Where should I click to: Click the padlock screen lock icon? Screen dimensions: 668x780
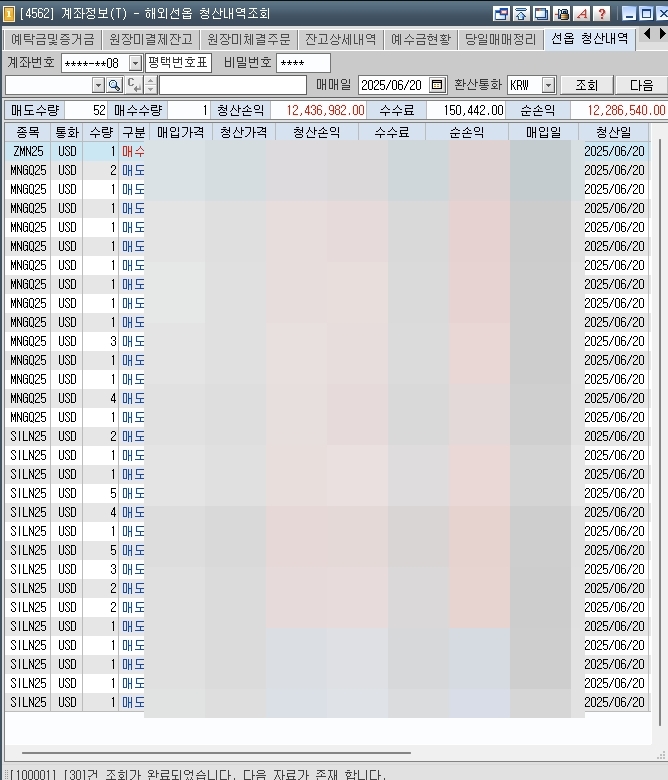(562, 13)
